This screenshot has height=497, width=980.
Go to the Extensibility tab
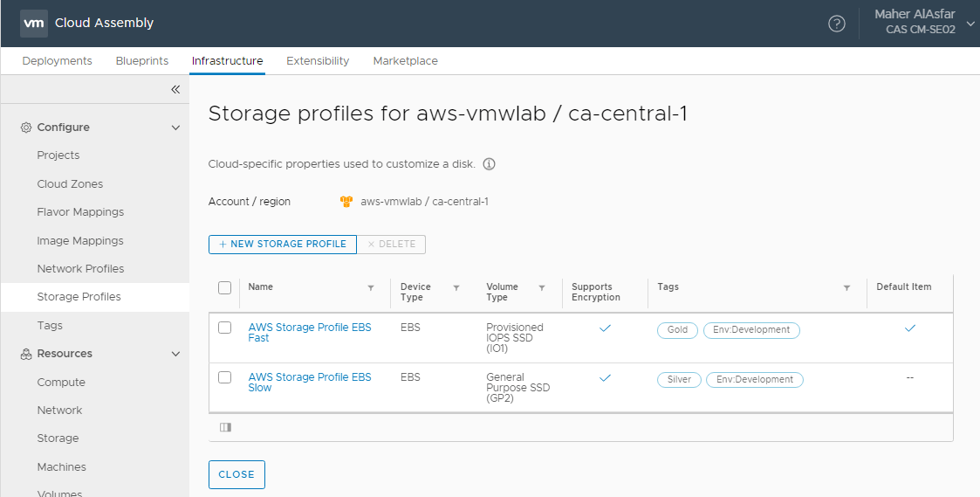[318, 61]
